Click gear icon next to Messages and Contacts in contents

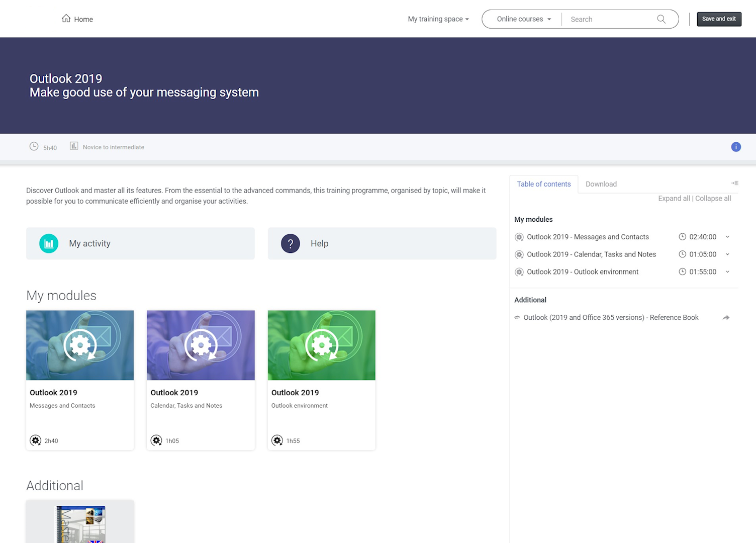519,237
